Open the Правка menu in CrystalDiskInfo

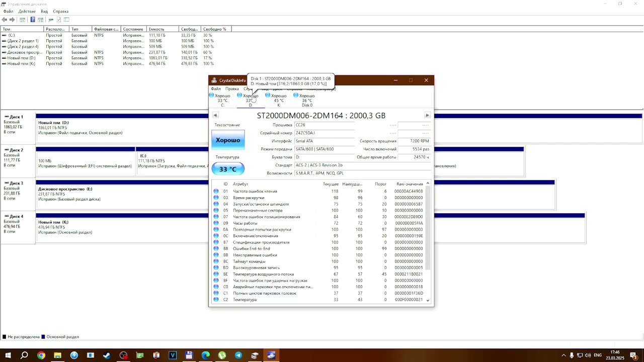(232, 89)
